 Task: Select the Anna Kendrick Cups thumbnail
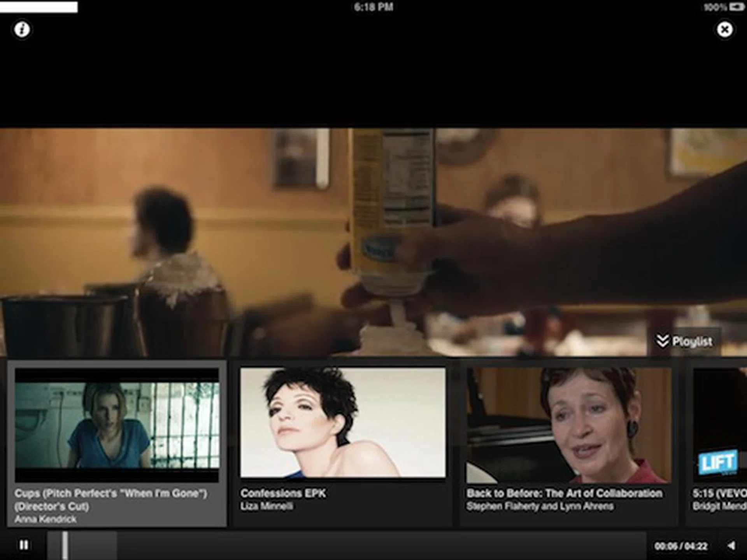pos(117,425)
